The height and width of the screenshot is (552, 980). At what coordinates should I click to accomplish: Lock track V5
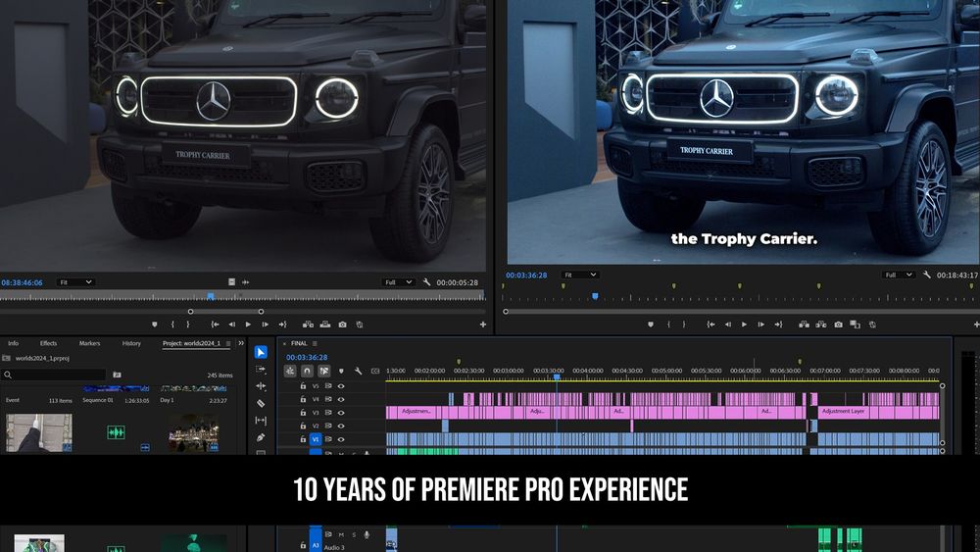pos(303,386)
